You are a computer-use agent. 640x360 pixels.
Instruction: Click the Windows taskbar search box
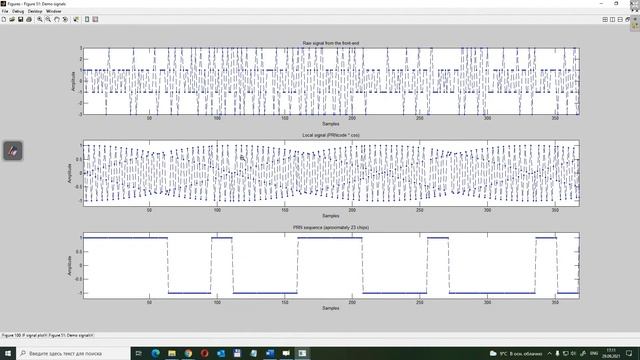[x=73, y=353]
